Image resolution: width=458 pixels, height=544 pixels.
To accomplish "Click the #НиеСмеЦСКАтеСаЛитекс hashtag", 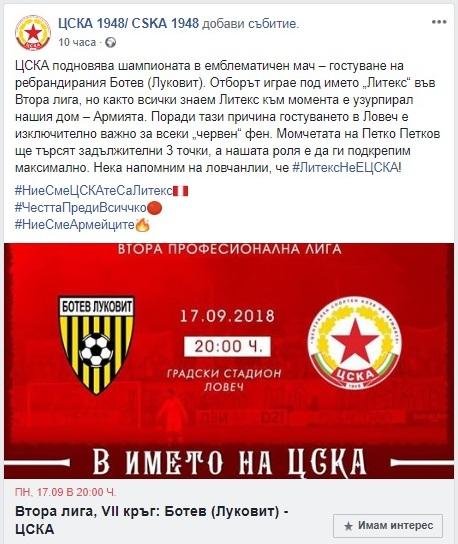I will pos(94,190).
